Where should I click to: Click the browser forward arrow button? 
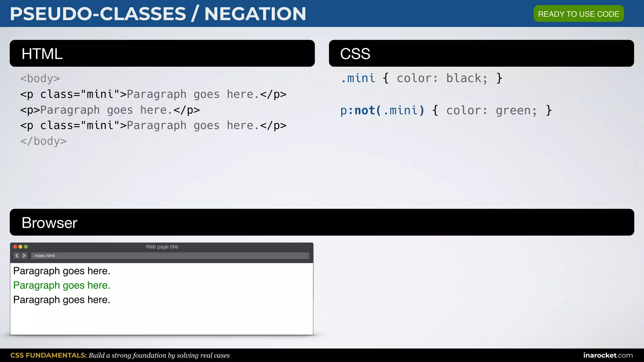[x=24, y=256]
